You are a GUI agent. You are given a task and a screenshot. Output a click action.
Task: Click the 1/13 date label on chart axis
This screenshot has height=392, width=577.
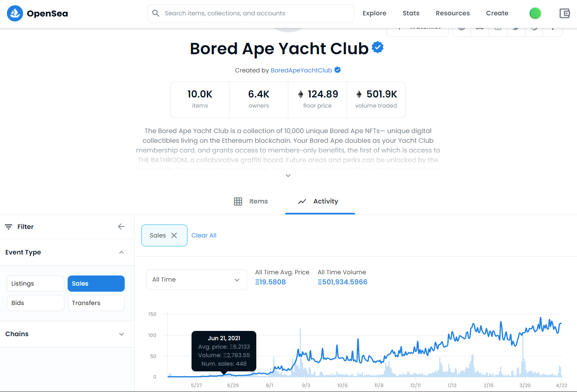pos(452,386)
